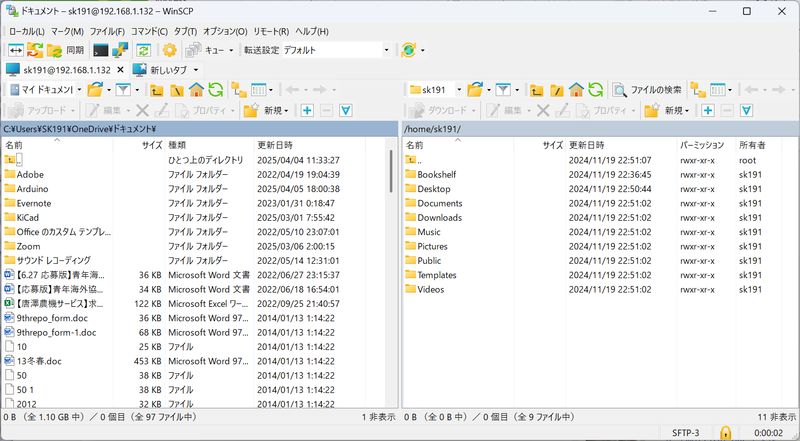Screen dimensions: 800x441
Task: Click the padlock encryption icon in status bar
Action: (725, 433)
